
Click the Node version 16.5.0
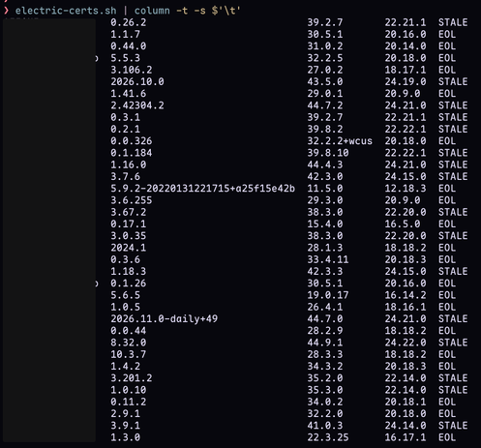click(x=403, y=224)
